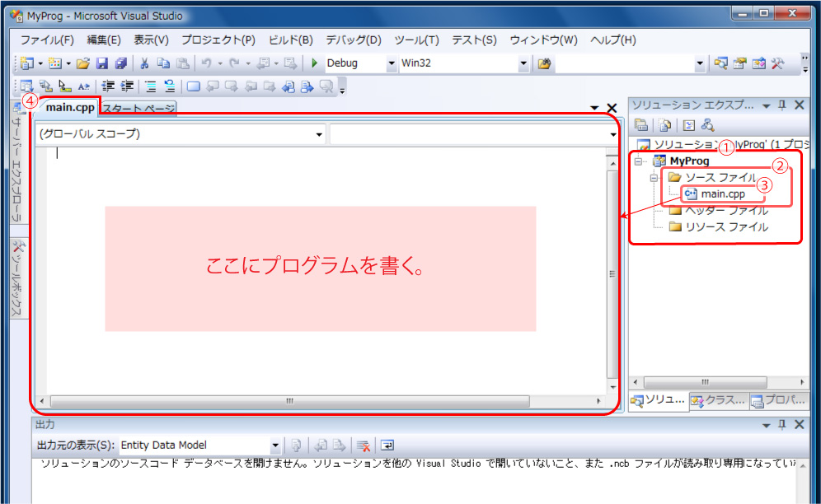Collapse the MyProg project tree node
This screenshot has height=504, width=821.
pyautogui.click(x=638, y=161)
